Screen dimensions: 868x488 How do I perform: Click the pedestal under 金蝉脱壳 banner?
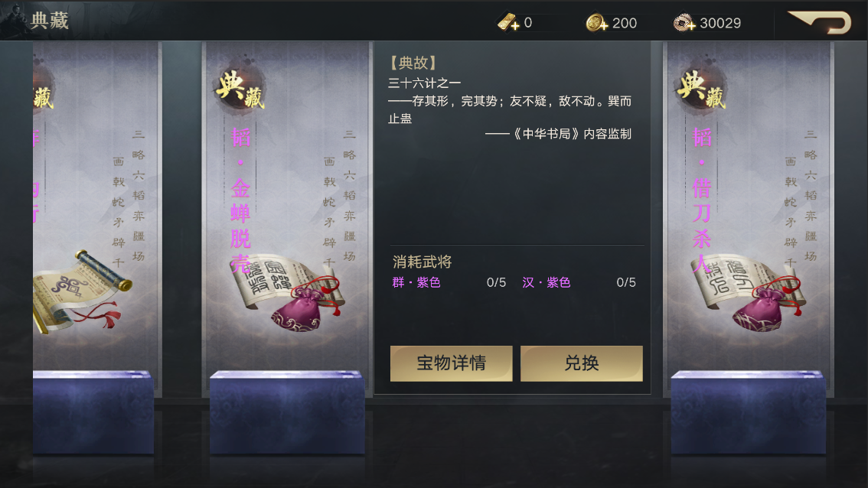(x=287, y=413)
